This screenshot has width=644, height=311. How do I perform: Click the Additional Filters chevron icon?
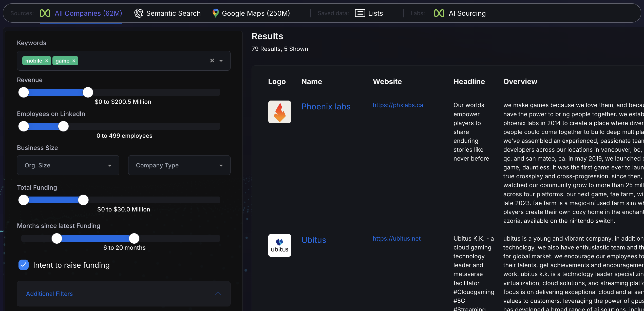pyautogui.click(x=218, y=294)
